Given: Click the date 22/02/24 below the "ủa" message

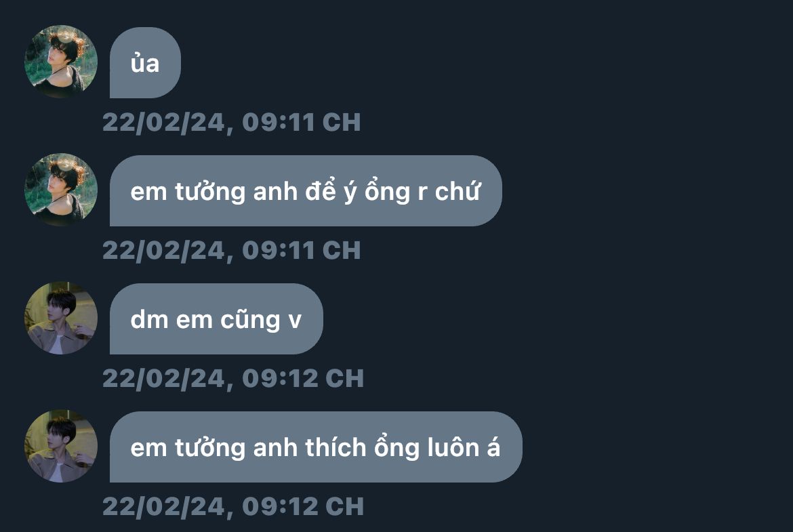Looking at the screenshot, I should pos(163,123).
